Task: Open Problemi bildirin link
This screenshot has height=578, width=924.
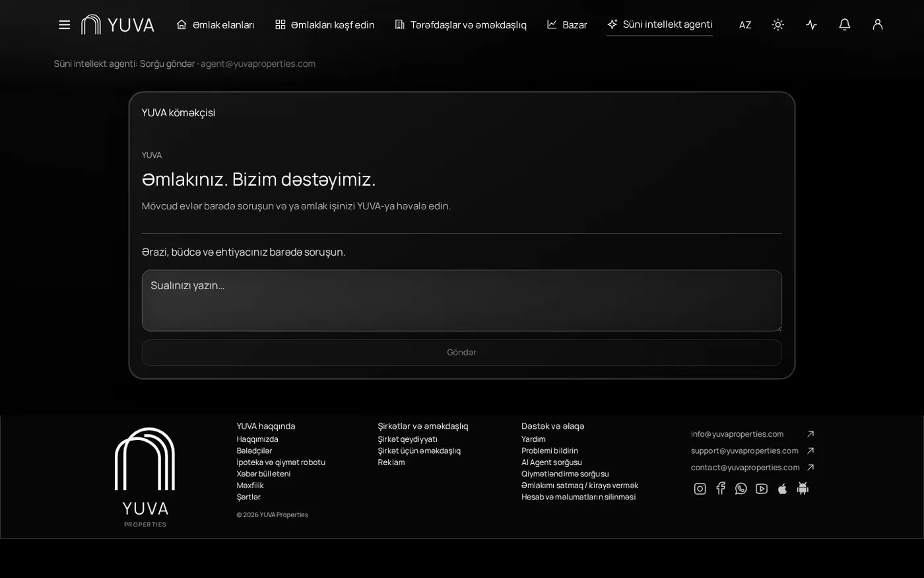Action: pos(550,451)
